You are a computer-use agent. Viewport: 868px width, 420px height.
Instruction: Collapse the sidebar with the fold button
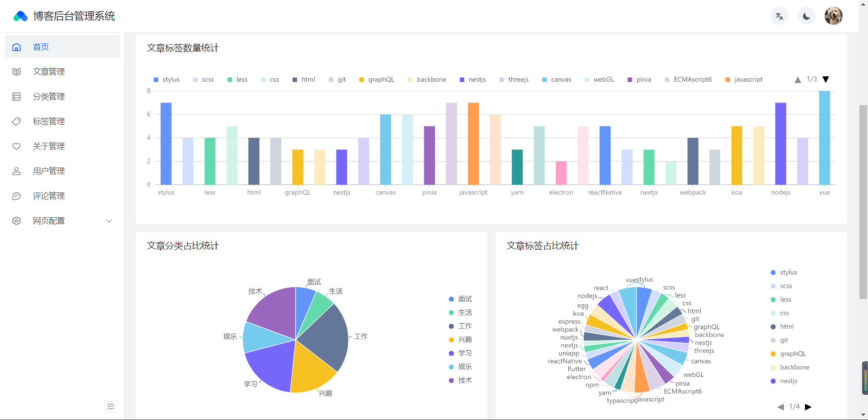(111, 406)
